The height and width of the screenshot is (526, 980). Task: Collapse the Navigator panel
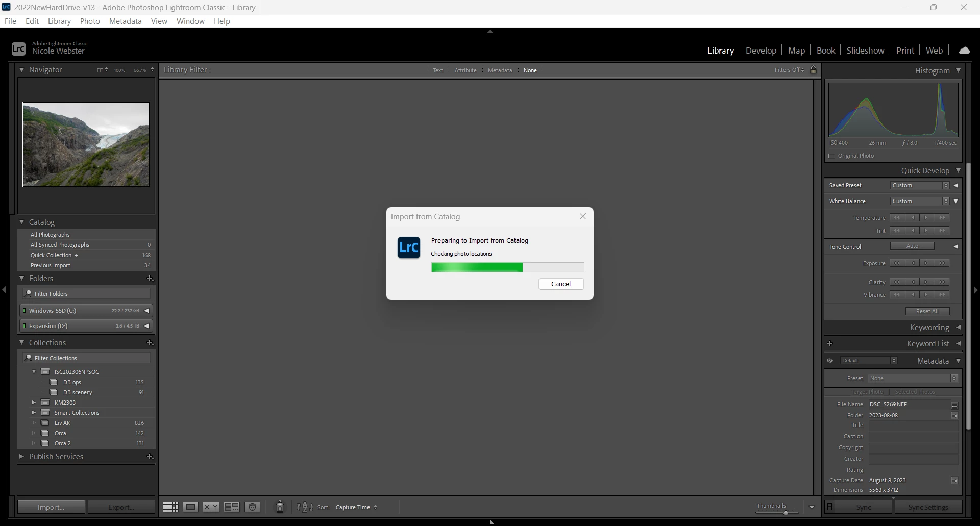point(22,69)
